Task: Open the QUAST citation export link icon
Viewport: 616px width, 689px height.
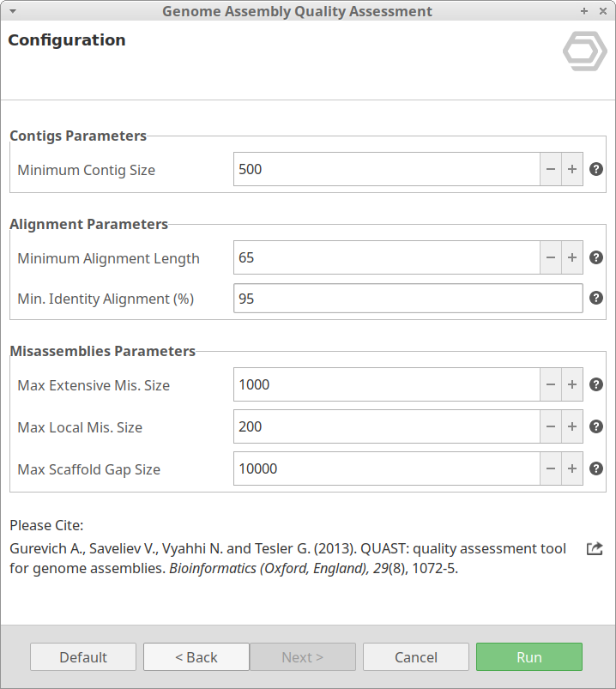Action: click(595, 548)
